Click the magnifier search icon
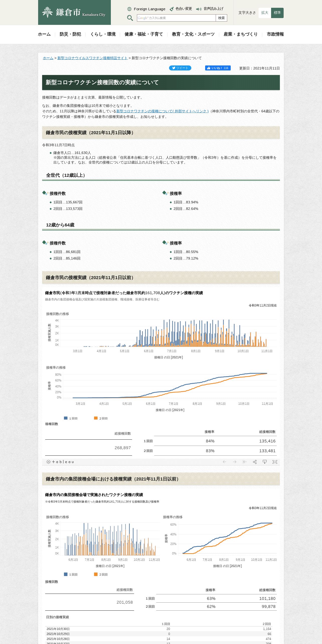Viewport: 322px width, 644px height. click(x=130, y=18)
